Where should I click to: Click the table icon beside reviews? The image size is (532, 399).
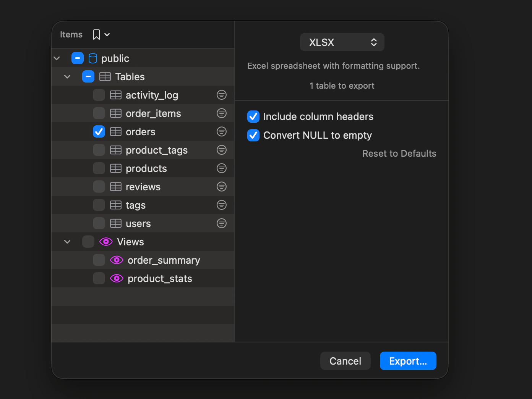point(116,187)
